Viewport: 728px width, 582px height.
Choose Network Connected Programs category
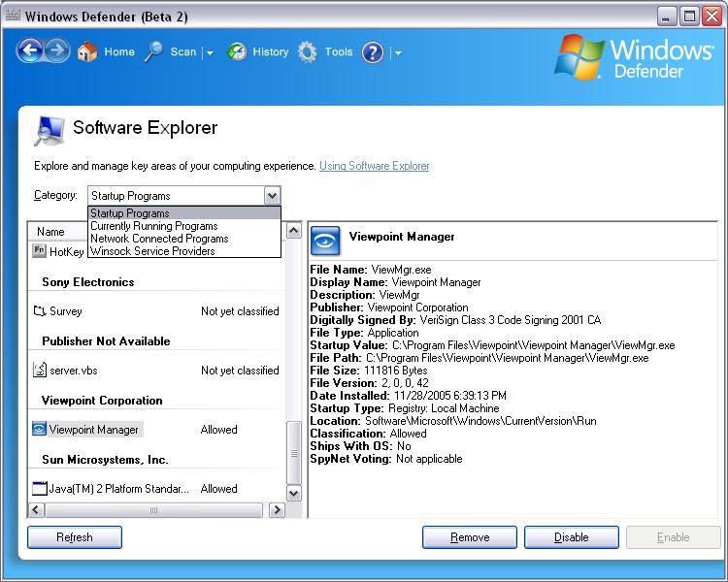184,238
